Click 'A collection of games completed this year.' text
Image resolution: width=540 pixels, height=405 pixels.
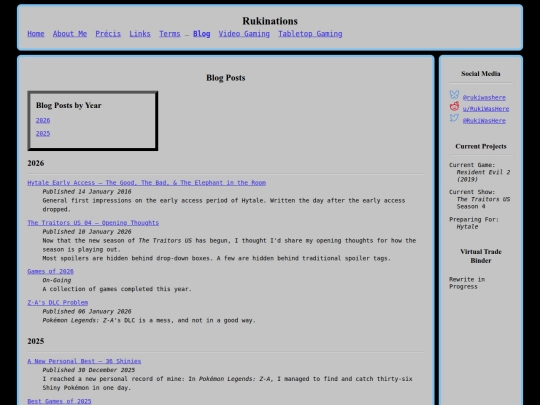pyautogui.click(x=117, y=289)
